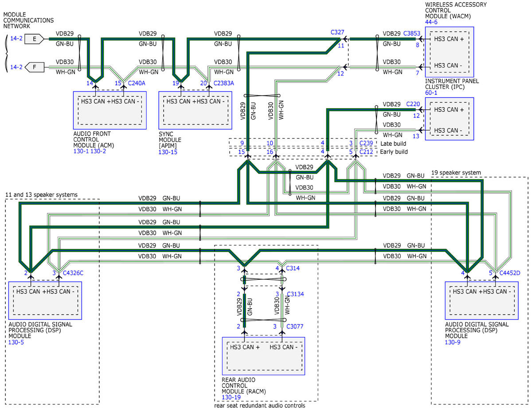Click the 'Early build' label

[x=394, y=152]
